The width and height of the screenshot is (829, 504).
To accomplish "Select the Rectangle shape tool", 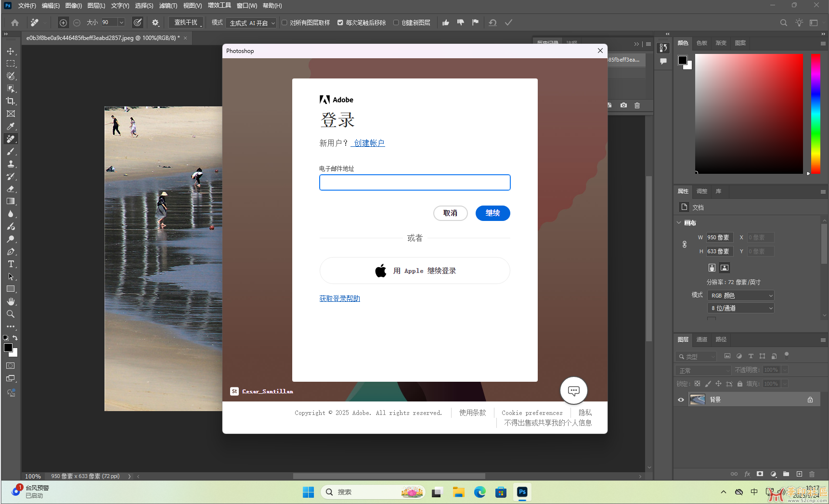I will coord(11,289).
